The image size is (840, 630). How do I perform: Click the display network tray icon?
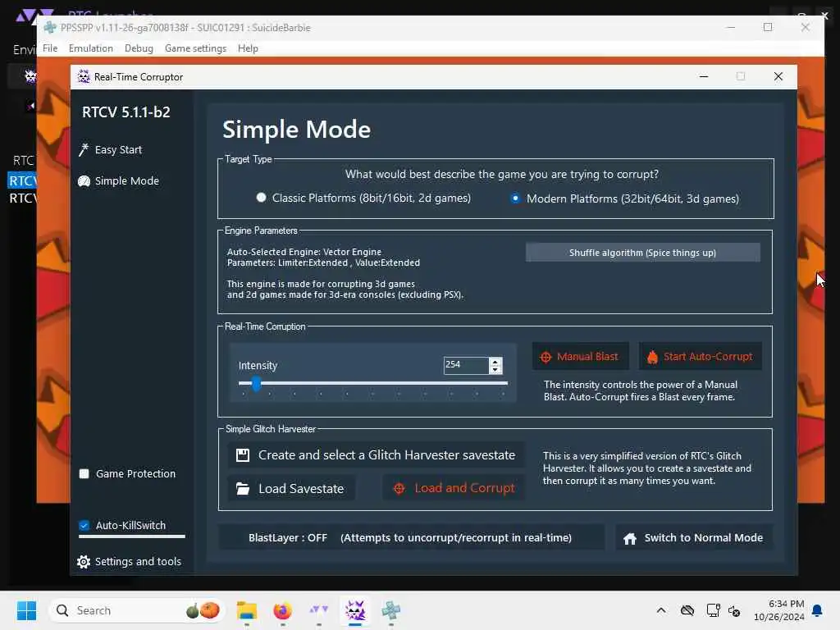point(713,610)
